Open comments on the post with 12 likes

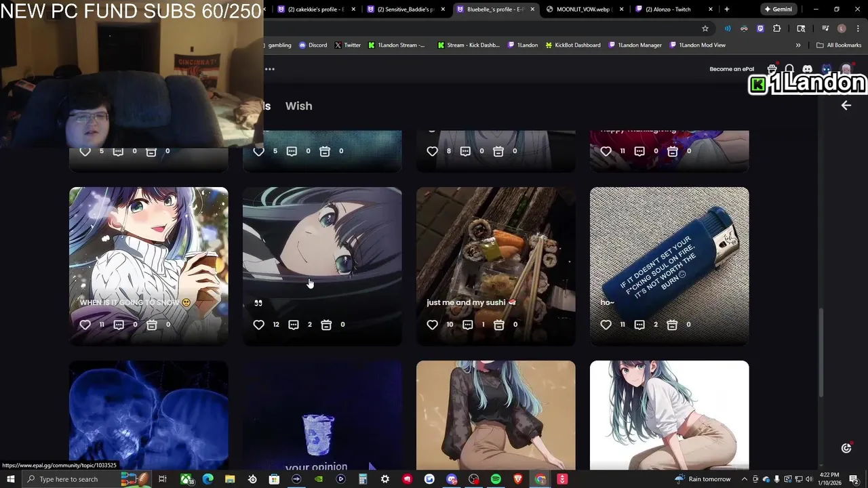[294, 325]
